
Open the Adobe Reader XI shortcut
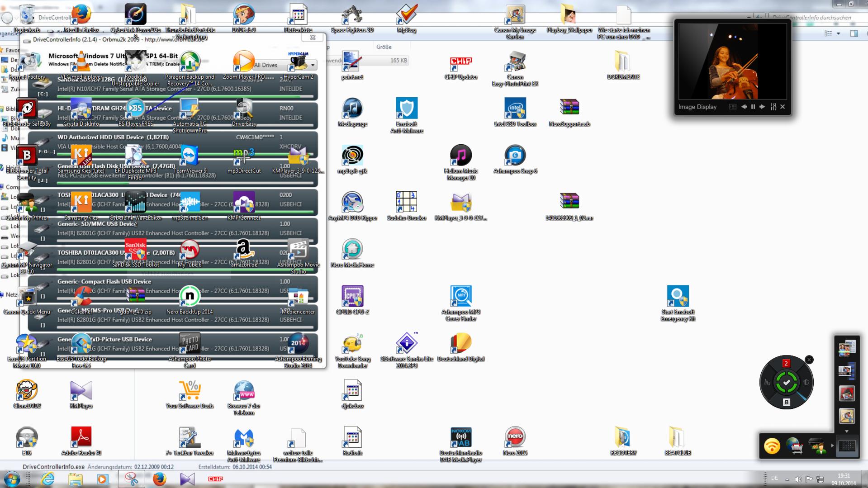click(81, 441)
